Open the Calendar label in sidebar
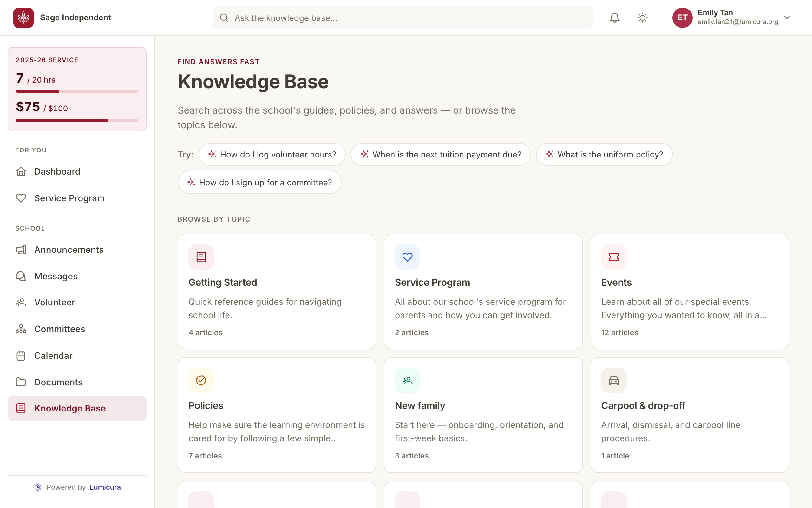The height and width of the screenshot is (508, 812). pos(53,356)
